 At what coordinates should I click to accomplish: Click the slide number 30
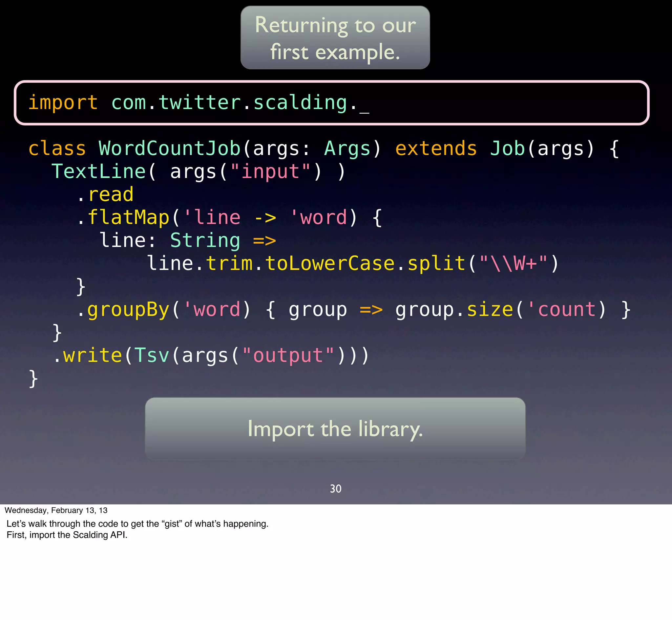[335, 489]
